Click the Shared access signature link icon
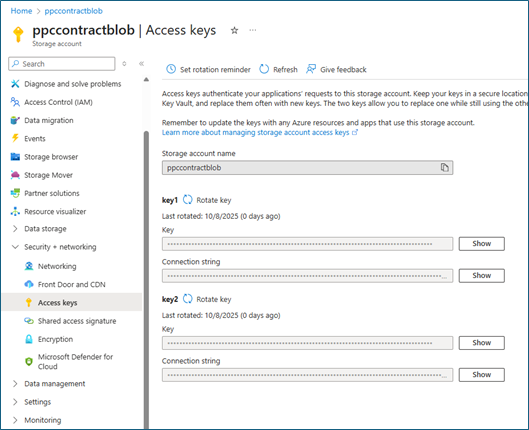This screenshot has height=430, width=529. (29, 321)
